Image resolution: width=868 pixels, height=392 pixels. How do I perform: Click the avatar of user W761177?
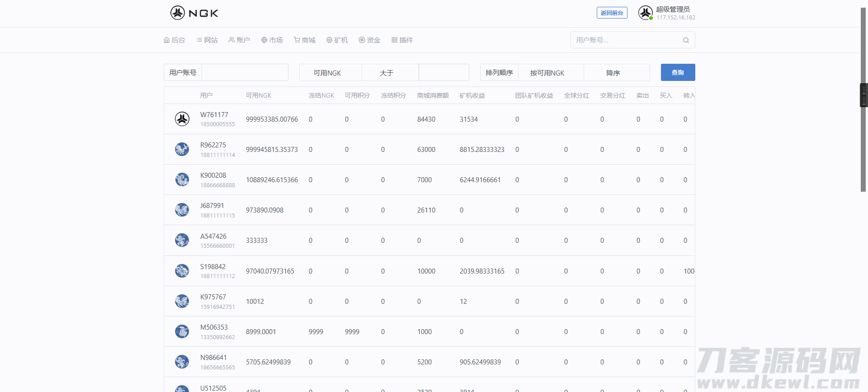pyautogui.click(x=182, y=119)
